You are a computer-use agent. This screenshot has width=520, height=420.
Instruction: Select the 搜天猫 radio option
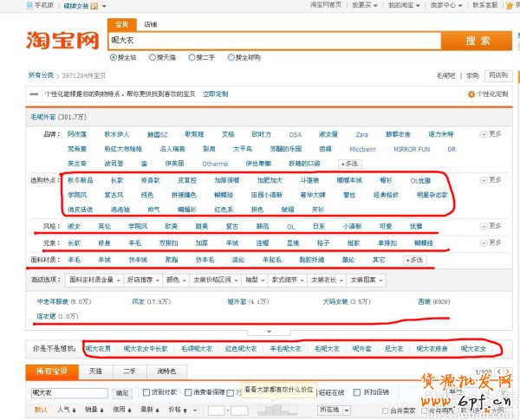[x=152, y=57]
